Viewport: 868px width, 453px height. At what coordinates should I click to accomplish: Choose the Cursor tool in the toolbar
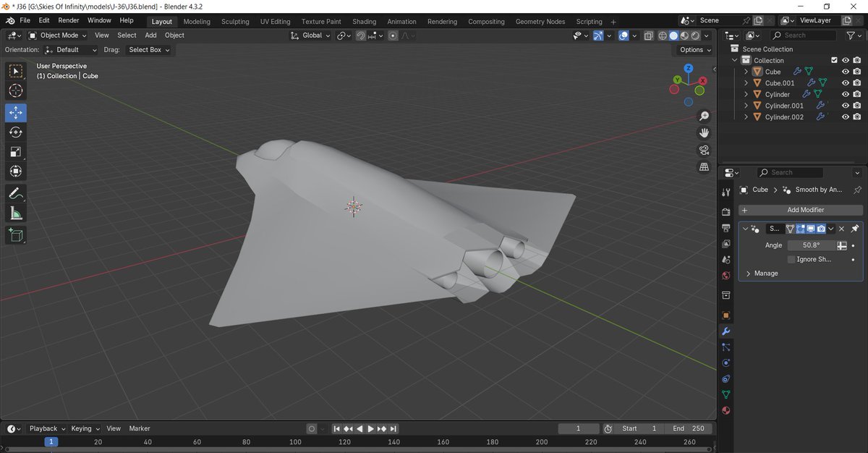[15, 90]
